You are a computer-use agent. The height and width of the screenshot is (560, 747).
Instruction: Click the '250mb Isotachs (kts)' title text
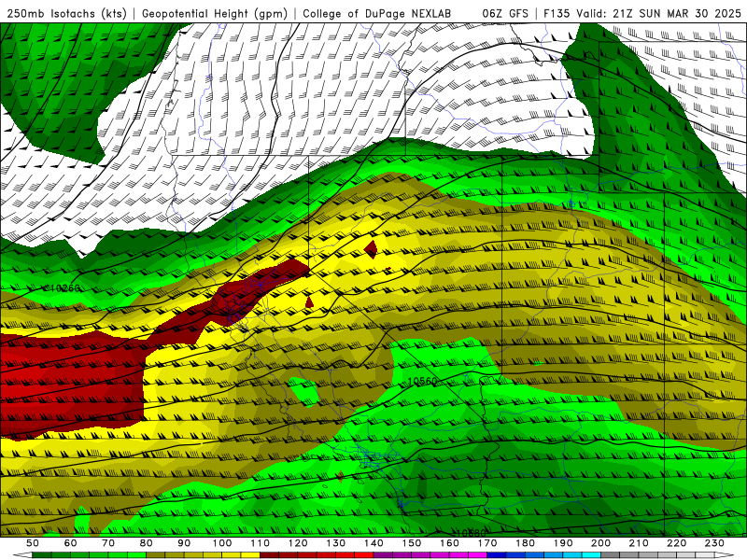click(66, 13)
